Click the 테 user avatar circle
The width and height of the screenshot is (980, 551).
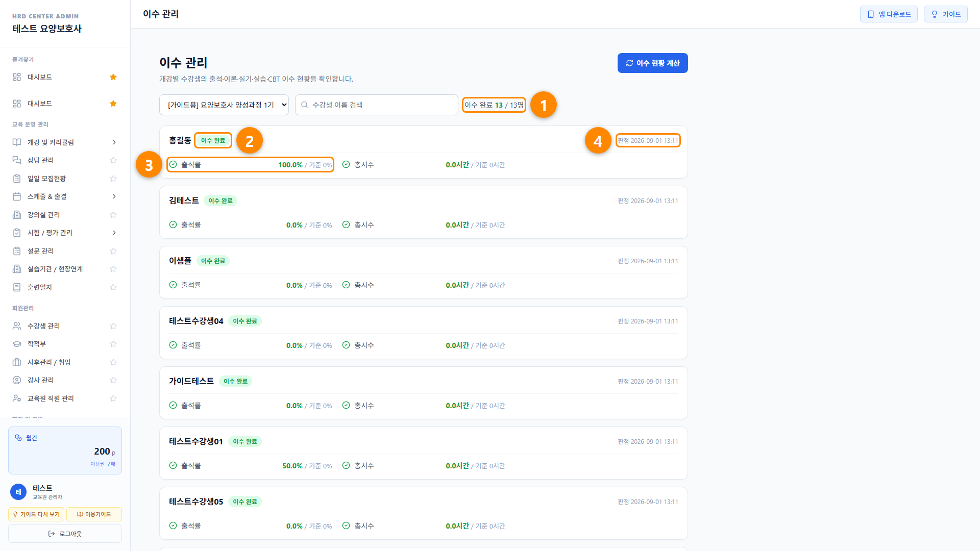[18, 492]
